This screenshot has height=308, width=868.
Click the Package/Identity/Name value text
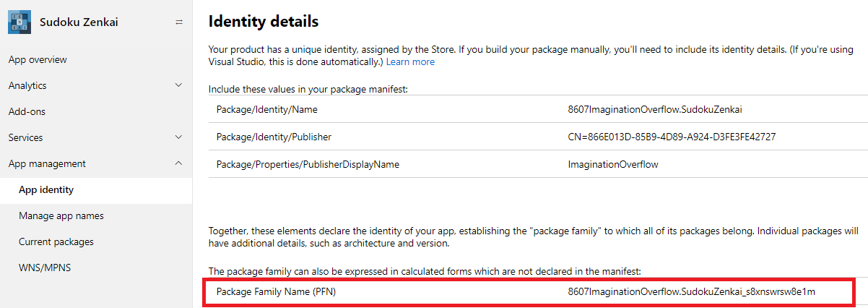655,110
